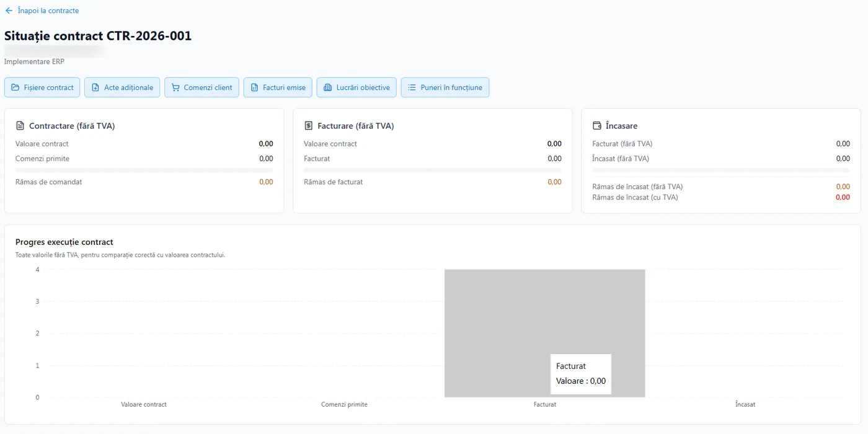Click receipt icon beside Facturare heading
This screenshot has width=868, height=434.
(308, 126)
